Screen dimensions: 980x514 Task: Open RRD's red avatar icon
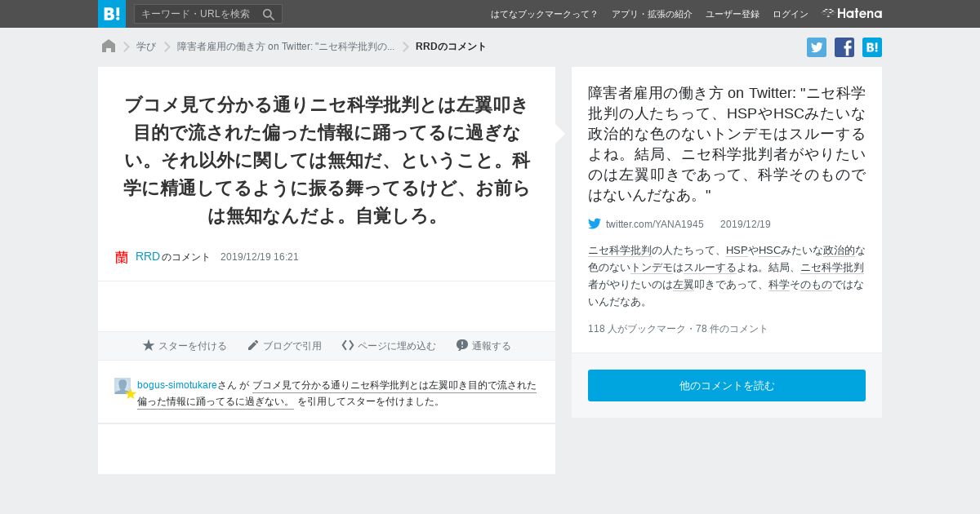(122, 257)
